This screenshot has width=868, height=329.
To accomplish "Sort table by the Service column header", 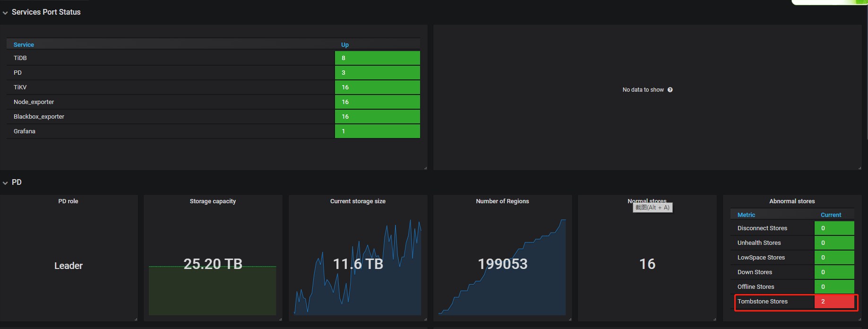I will point(24,45).
